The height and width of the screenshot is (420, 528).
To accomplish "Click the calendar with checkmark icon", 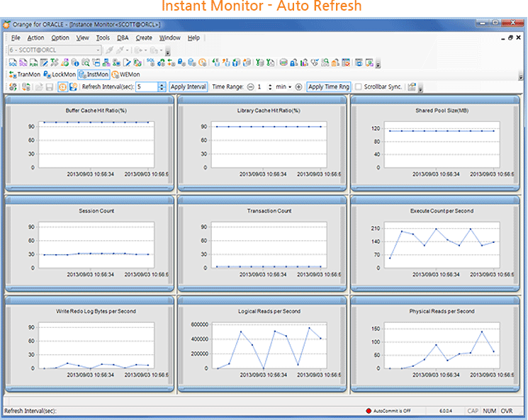I will [x=346, y=62].
